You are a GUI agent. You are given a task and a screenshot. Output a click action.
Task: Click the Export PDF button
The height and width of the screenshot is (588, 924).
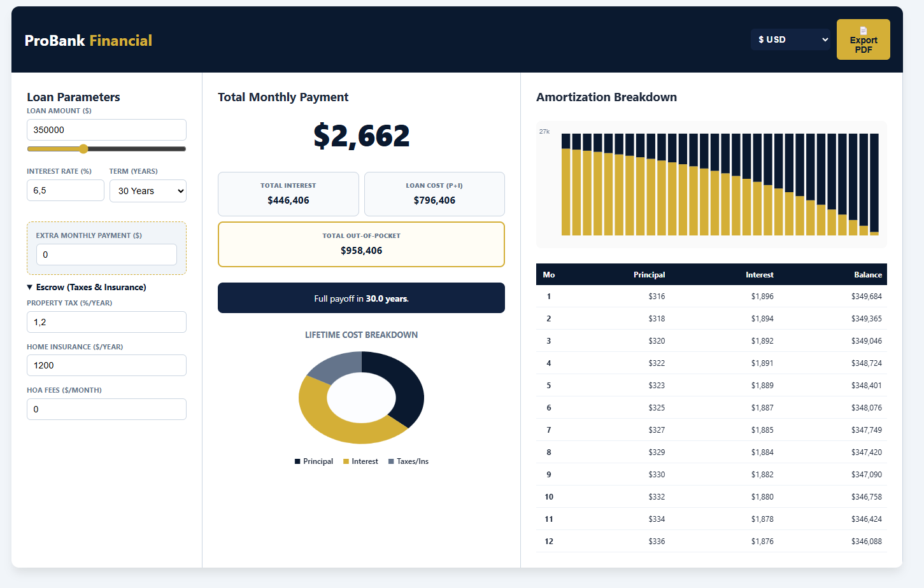(863, 39)
